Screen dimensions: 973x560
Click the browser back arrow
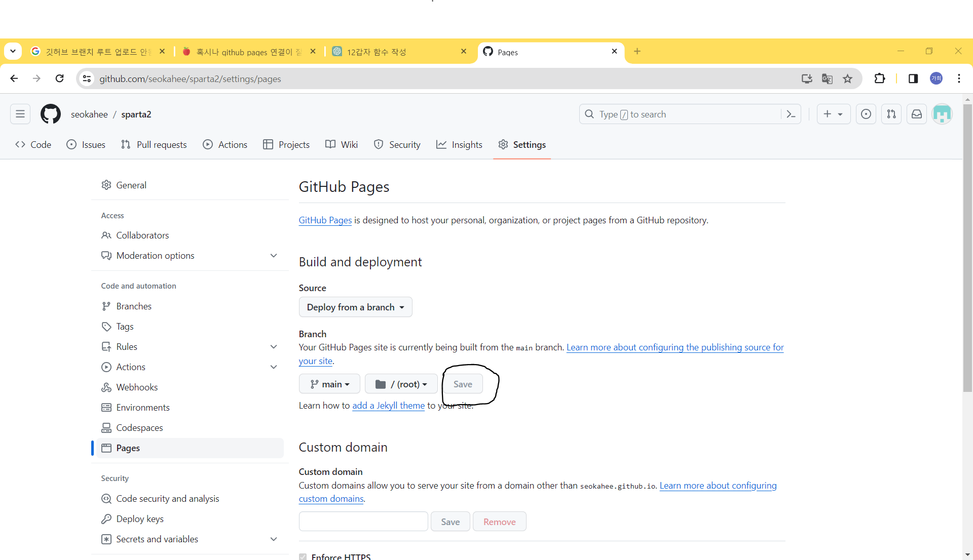(14, 78)
